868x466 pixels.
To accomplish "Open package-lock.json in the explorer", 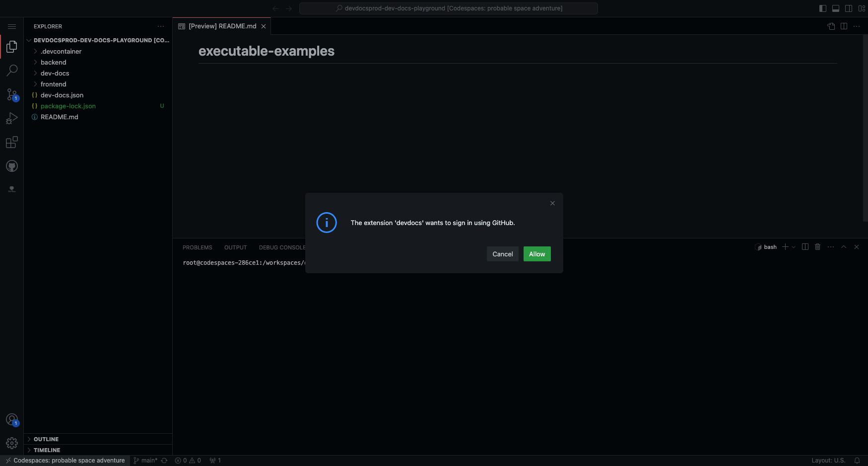I will (x=68, y=106).
